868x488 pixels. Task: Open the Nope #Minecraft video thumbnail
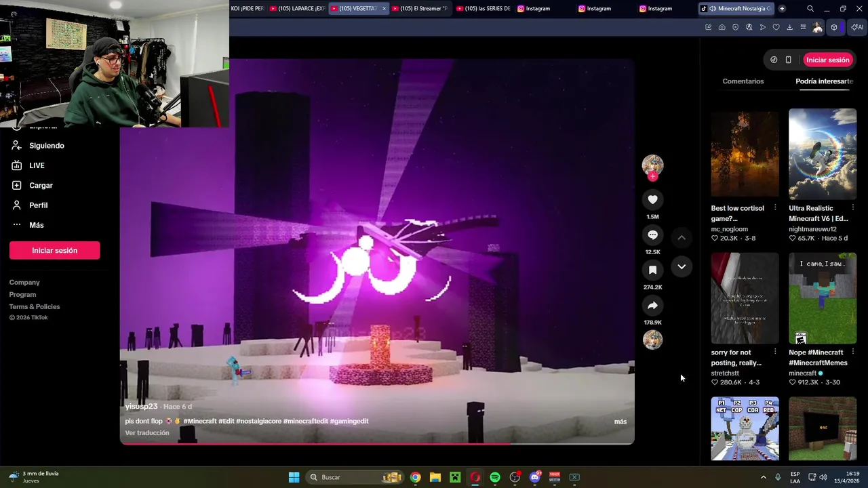823,298
